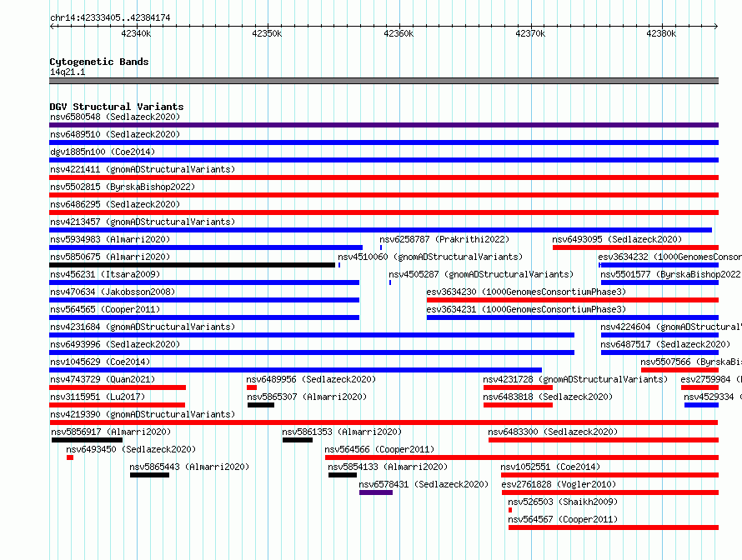Screen dimensions: 742x560
Task: Open nsv5501577 ByrskaBishop2022 label
Action: click(671, 274)
